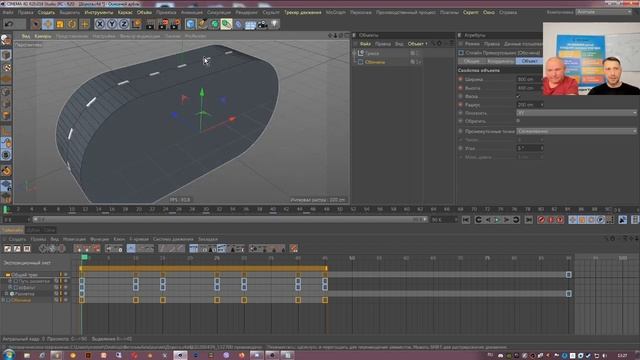Click the main frame ruler at frame 40

coord(273,209)
